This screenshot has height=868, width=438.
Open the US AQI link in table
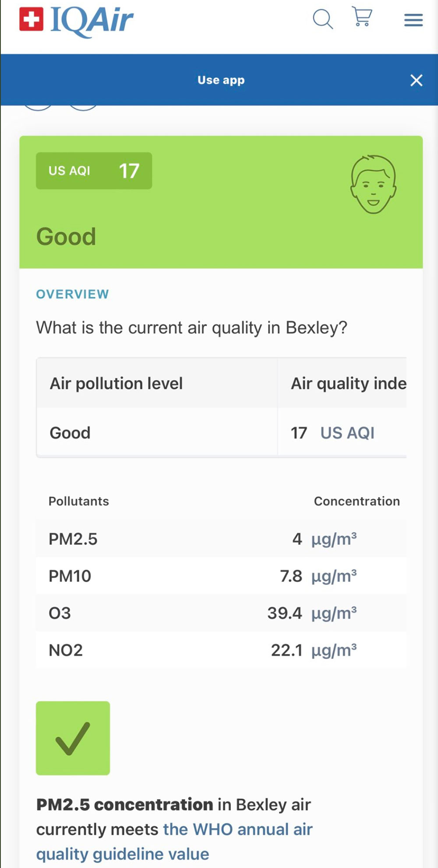(347, 433)
